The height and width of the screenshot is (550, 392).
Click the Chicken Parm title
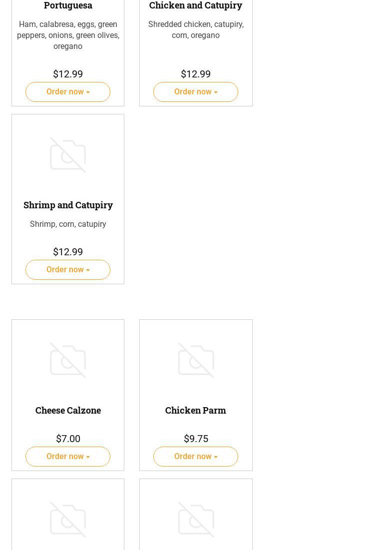196,410
